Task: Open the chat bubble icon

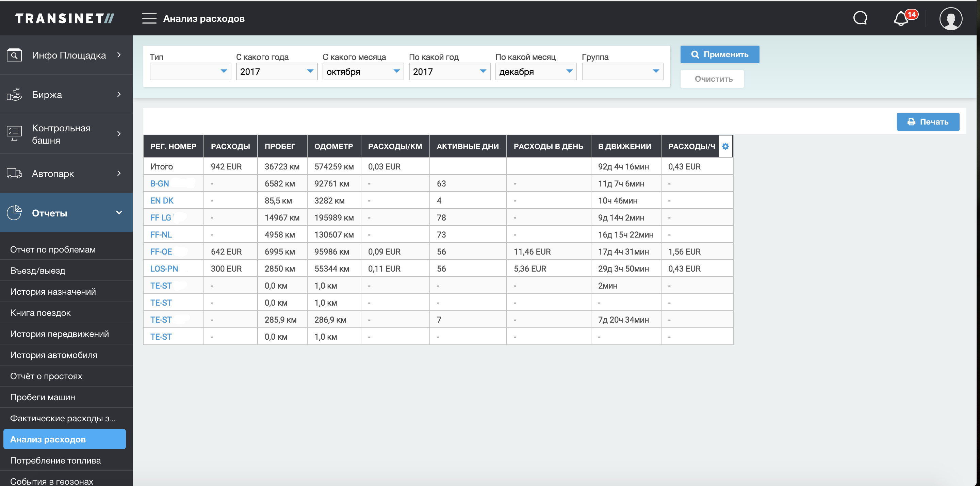Action: 860,18
